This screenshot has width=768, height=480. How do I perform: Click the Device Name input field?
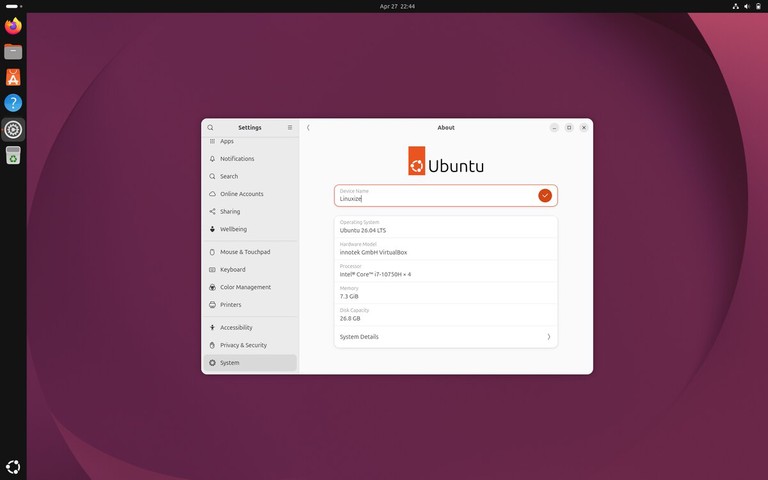click(x=446, y=195)
